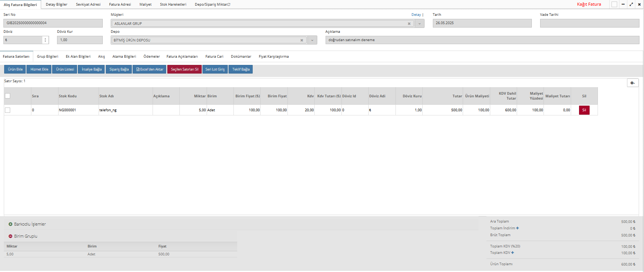Open the grid settings gear menu
Screen dimensions: 644x272
pyautogui.click(x=632, y=83)
